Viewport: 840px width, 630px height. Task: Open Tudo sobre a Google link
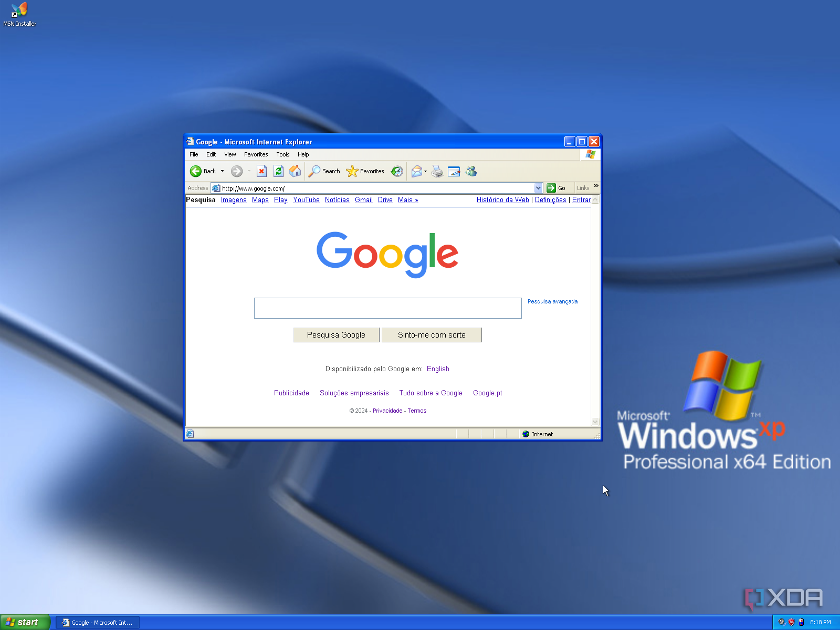coord(431,393)
